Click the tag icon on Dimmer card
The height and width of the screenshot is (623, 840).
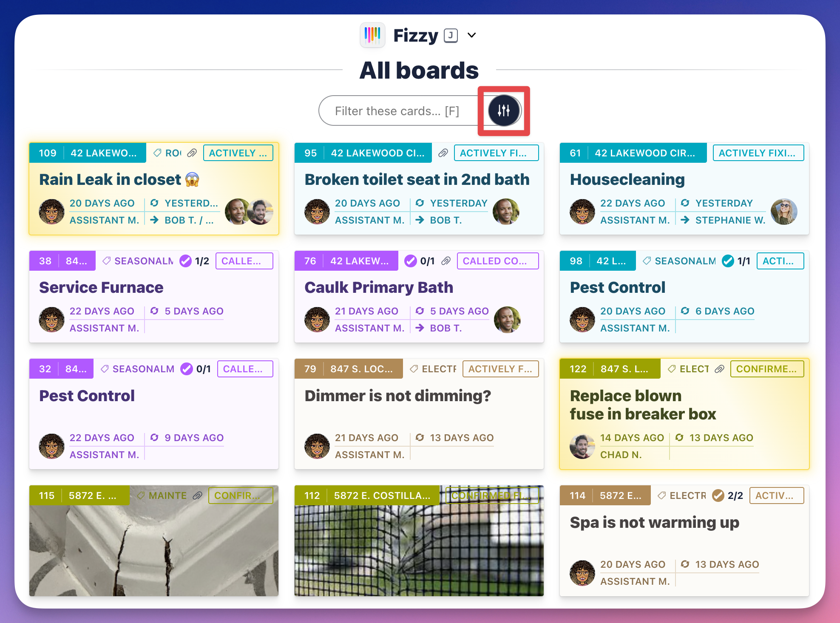pyautogui.click(x=414, y=368)
